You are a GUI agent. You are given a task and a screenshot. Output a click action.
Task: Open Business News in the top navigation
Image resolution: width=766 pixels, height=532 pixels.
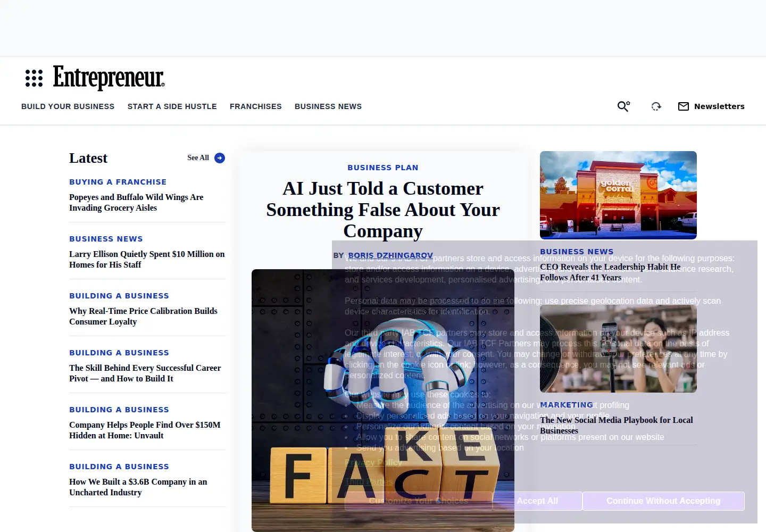328,106
